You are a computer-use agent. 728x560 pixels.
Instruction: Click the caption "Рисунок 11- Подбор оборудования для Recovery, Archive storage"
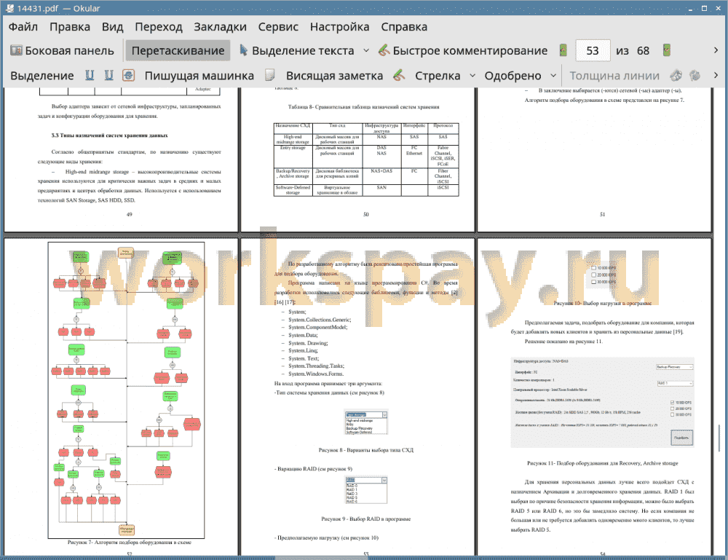(x=602, y=463)
